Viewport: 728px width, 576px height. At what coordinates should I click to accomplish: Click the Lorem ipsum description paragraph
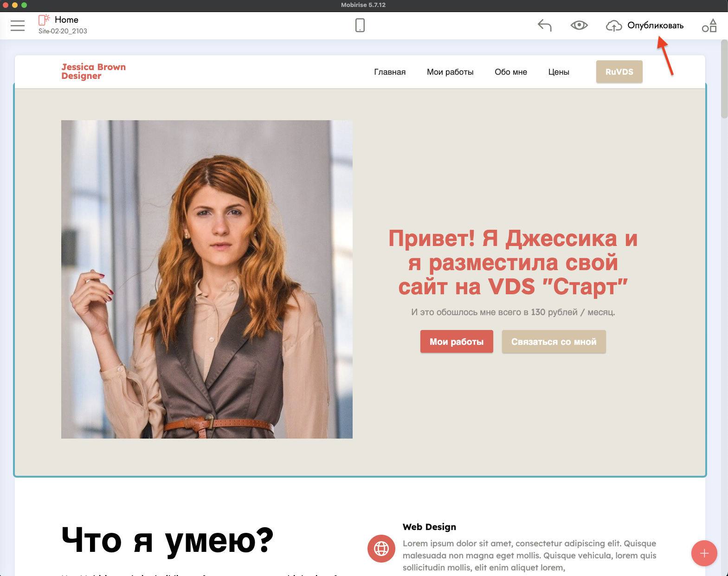[529, 556]
